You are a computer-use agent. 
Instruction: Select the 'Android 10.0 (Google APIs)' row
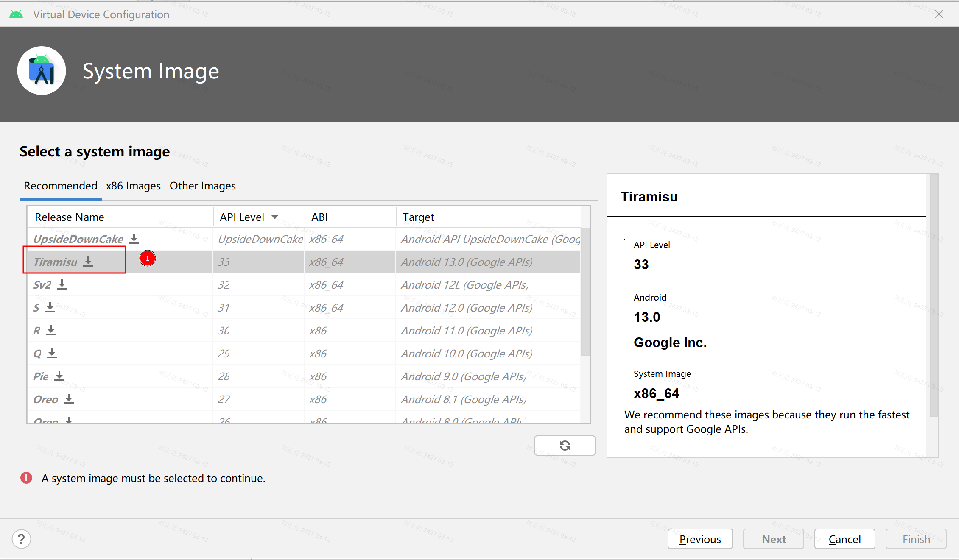tap(304, 353)
